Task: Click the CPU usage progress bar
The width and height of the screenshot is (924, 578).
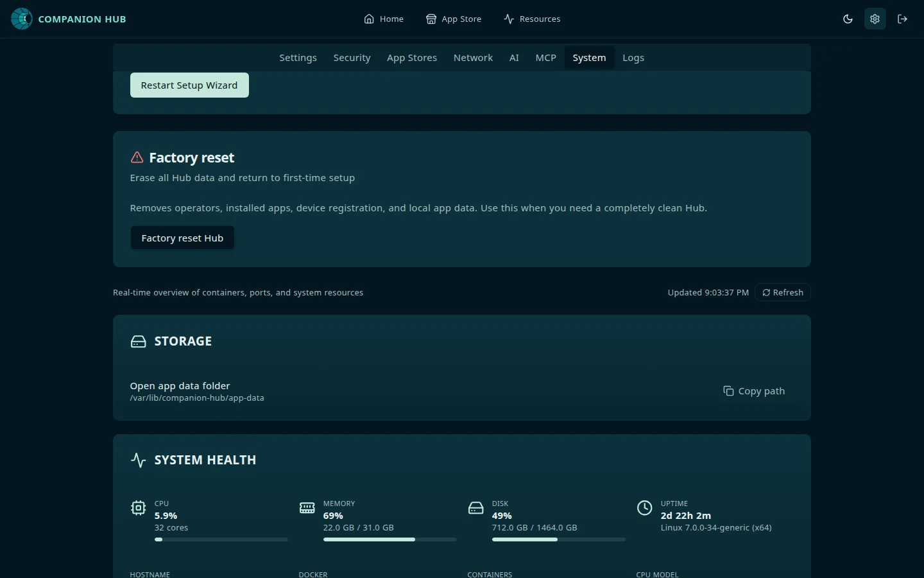Action: [x=221, y=539]
